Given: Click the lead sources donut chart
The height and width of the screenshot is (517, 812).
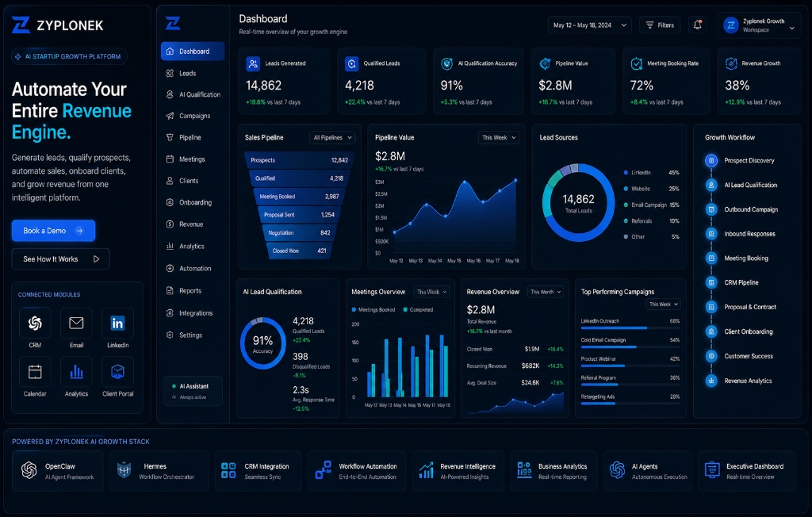Looking at the screenshot, I should tap(578, 202).
